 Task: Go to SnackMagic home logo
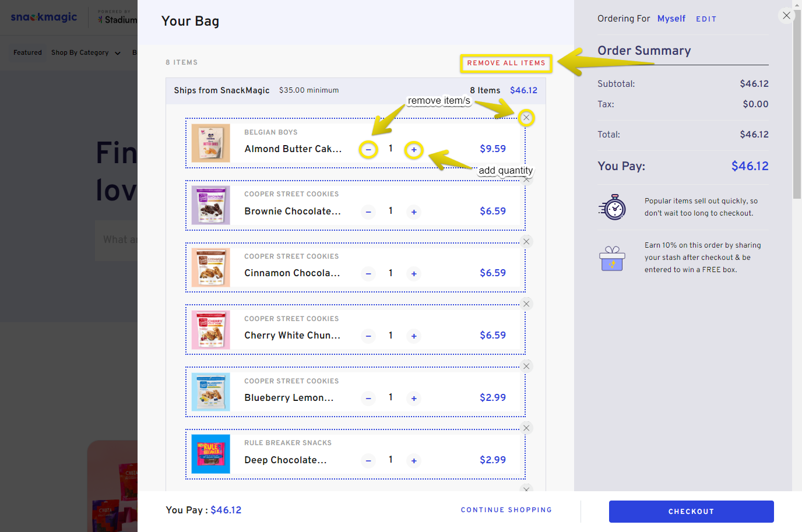[44, 17]
